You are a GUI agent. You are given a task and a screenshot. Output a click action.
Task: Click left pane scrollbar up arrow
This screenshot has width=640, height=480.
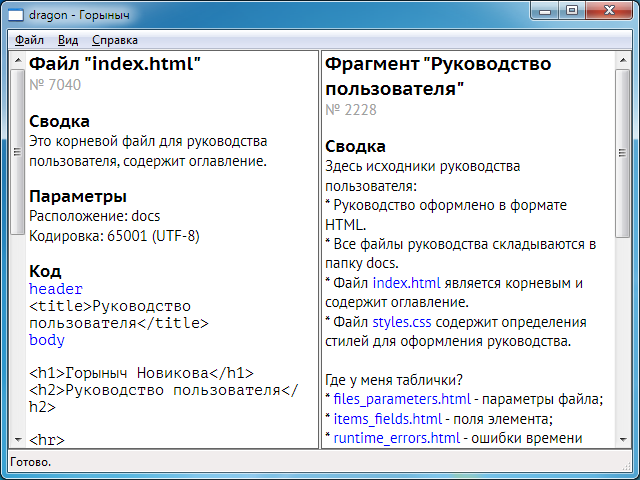(18, 60)
